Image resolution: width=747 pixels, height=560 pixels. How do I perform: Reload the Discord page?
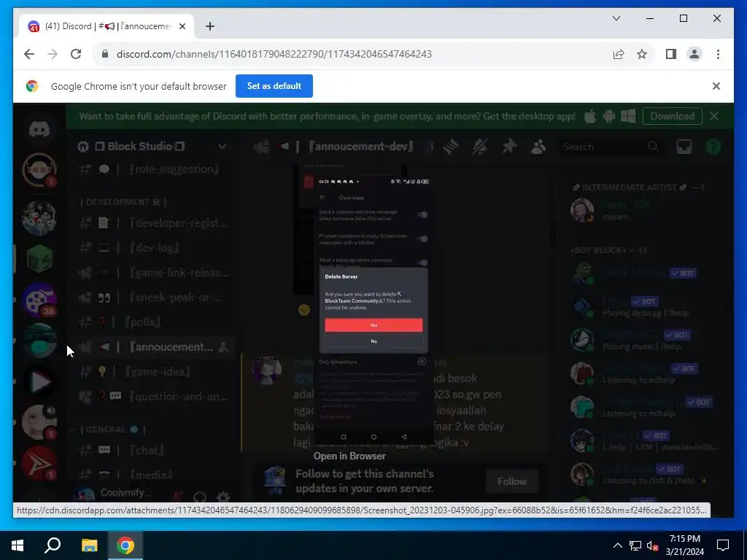76,54
